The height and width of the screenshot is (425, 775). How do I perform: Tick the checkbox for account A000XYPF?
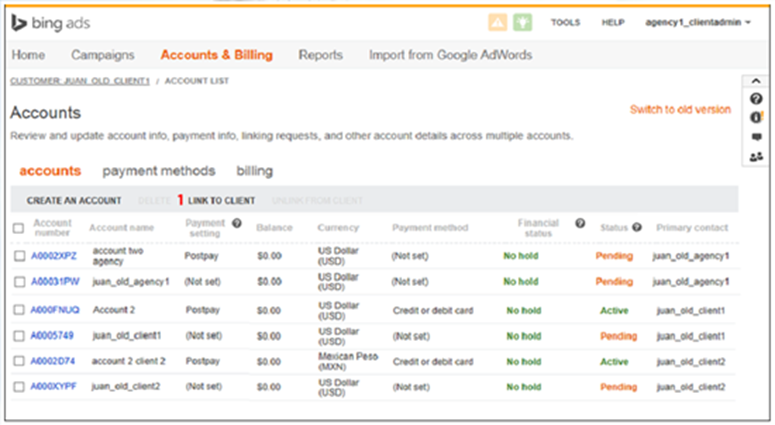tap(19, 386)
